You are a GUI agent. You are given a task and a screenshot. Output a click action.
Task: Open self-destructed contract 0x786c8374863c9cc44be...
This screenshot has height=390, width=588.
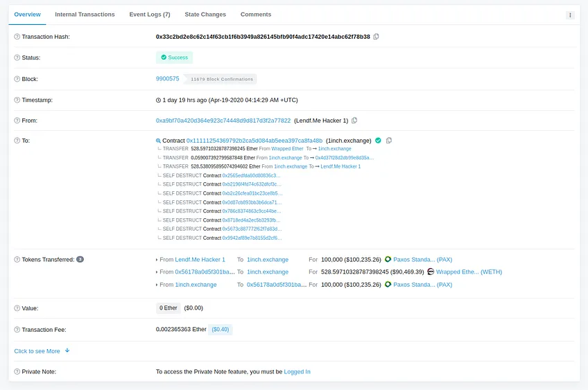coord(252,211)
